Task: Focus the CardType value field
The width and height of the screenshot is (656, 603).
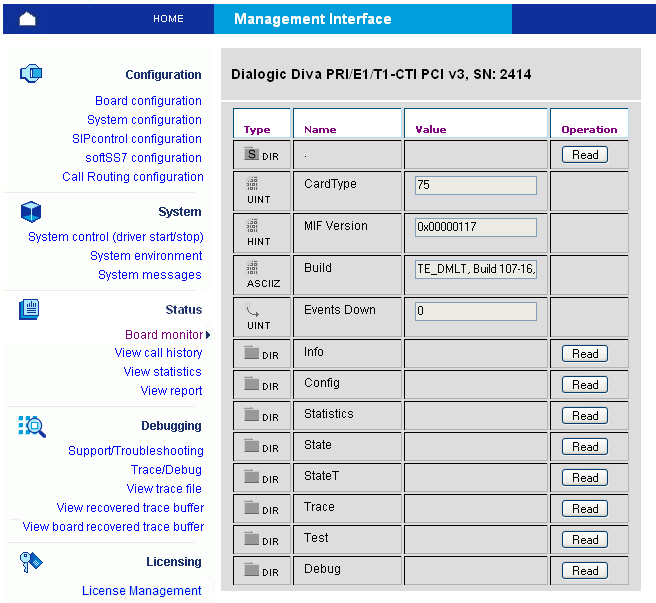Action: click(476, 185)
